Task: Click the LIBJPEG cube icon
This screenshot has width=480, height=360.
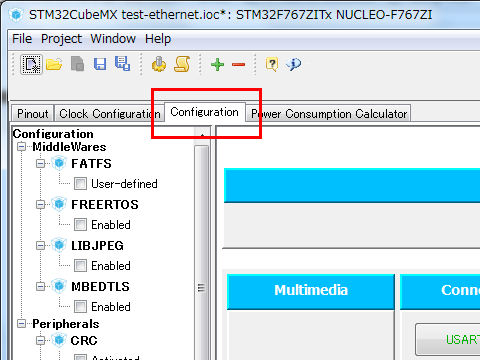Action: tap(59, 245)
